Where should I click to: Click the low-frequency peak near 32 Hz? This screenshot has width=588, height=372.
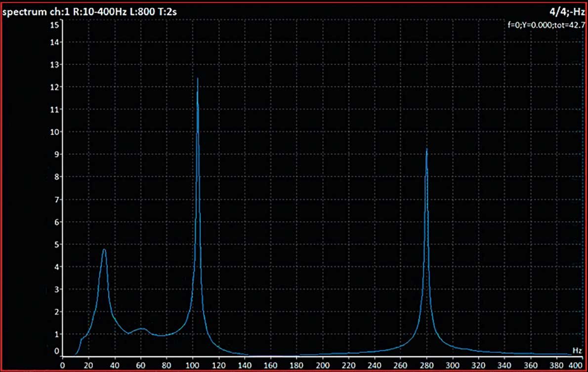pyautogui.click(x=104, y=250)
